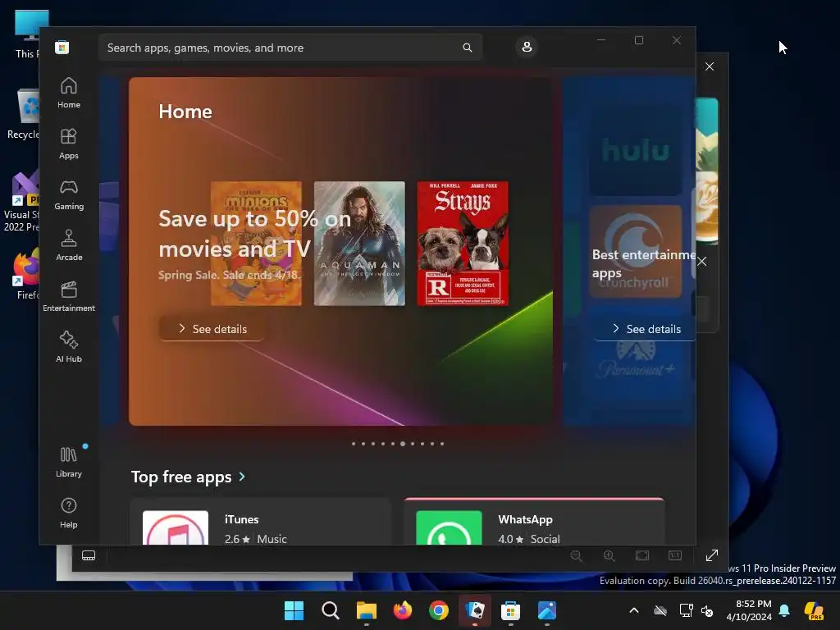This screenshot has height=630, width=840.
Task: Expand Top free apps chevron arrow
Action: [x=242, y=477]
